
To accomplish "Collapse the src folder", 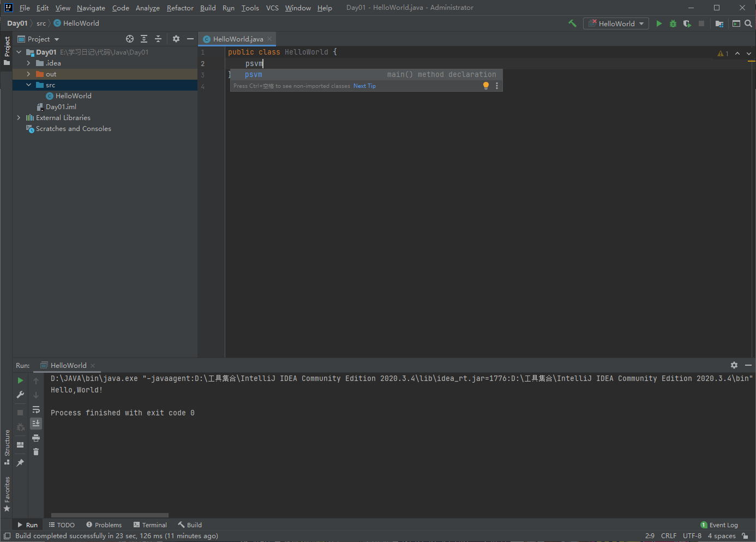I will pos(28,85).
